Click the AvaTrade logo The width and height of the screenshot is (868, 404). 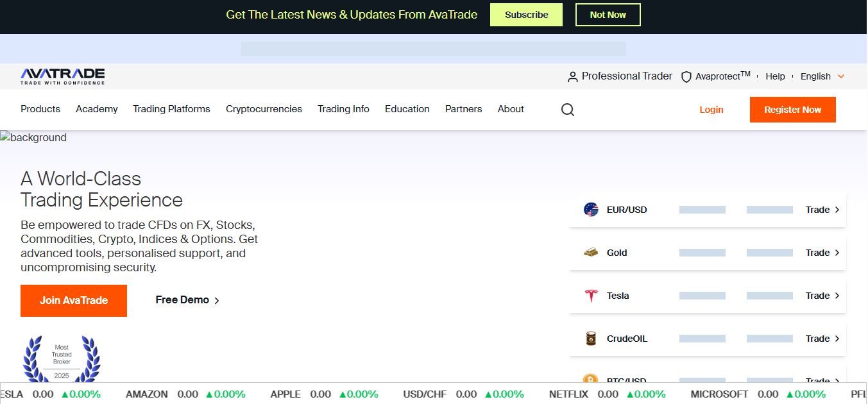point(62,76)
